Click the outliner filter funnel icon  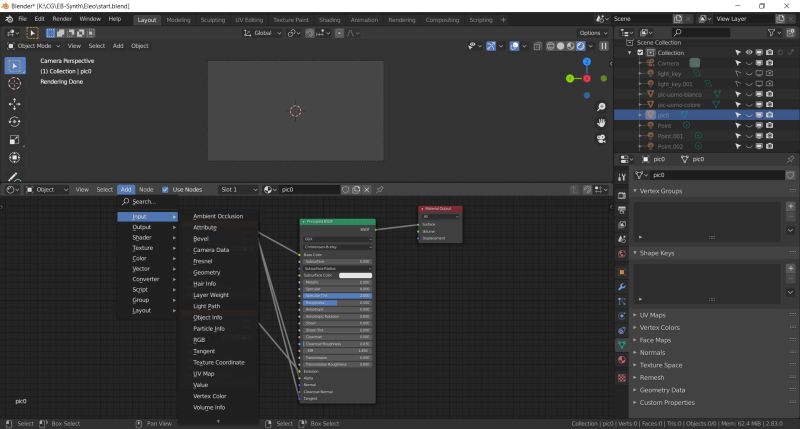tap(771, 33)
